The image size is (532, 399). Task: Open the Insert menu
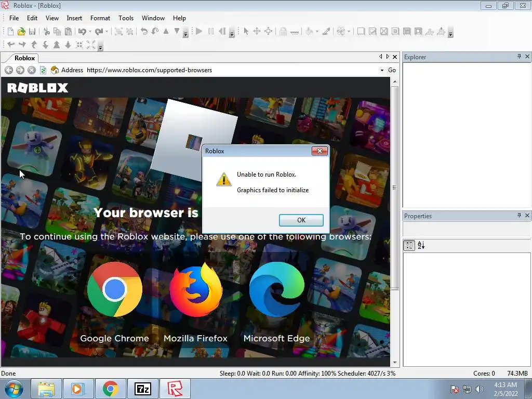tap(74, 18)
